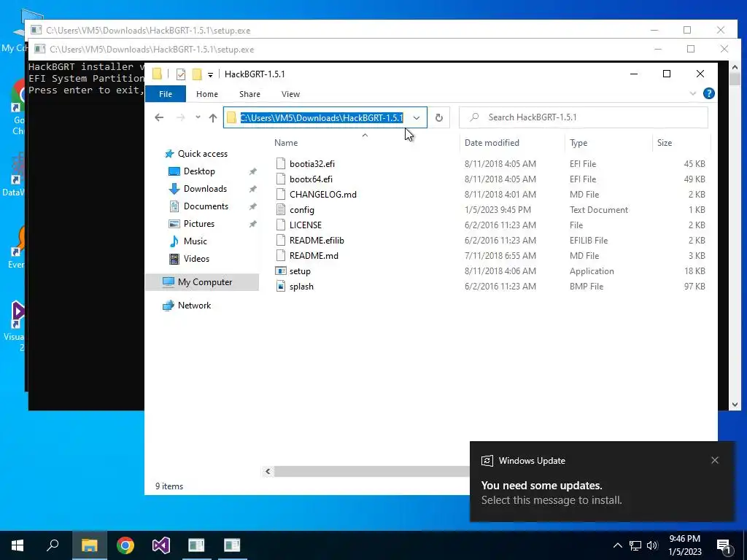Open taskbar search magnifier
747x560 pixels.
(x=53, y=545)
